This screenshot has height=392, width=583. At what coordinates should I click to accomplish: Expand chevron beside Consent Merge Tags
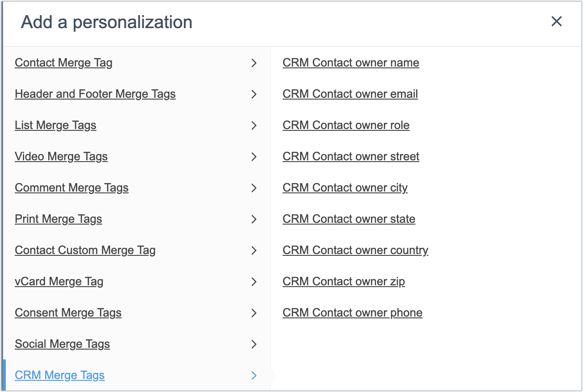click(x=254, y=313)
